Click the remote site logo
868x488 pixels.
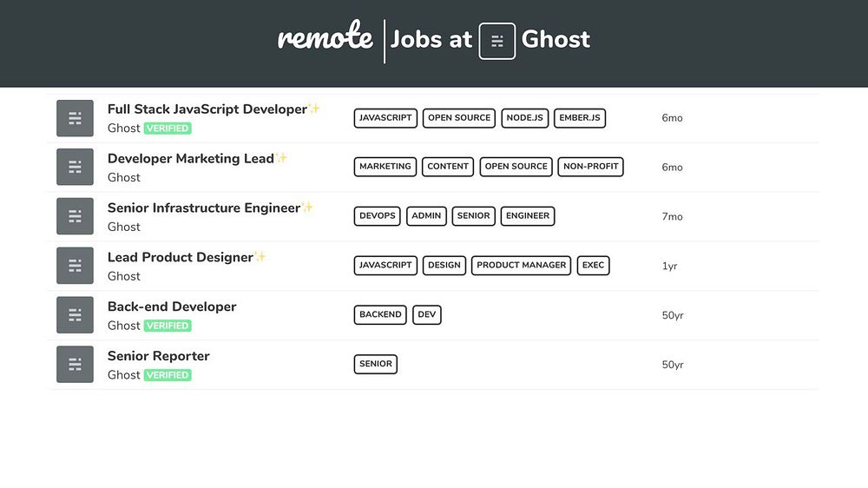(x=325, y=39)
